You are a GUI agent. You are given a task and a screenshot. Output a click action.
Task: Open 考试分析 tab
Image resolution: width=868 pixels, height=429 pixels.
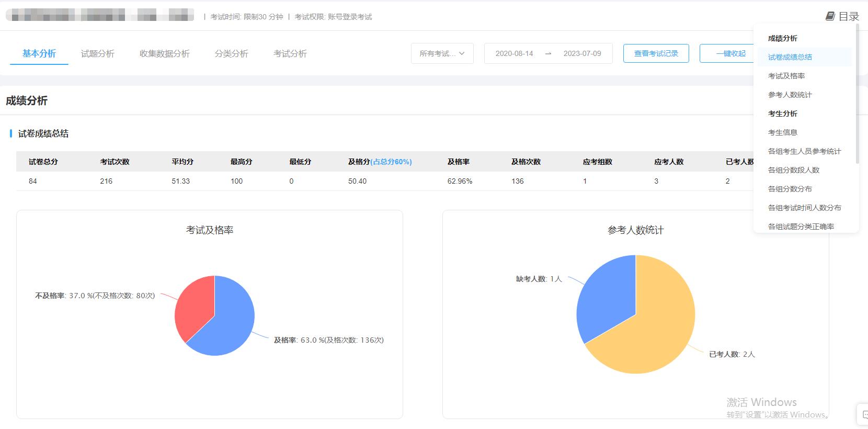coord(290,53)
